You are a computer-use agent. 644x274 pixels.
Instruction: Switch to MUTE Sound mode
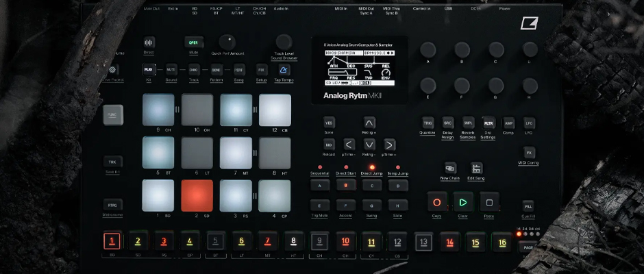pos(171,69)
